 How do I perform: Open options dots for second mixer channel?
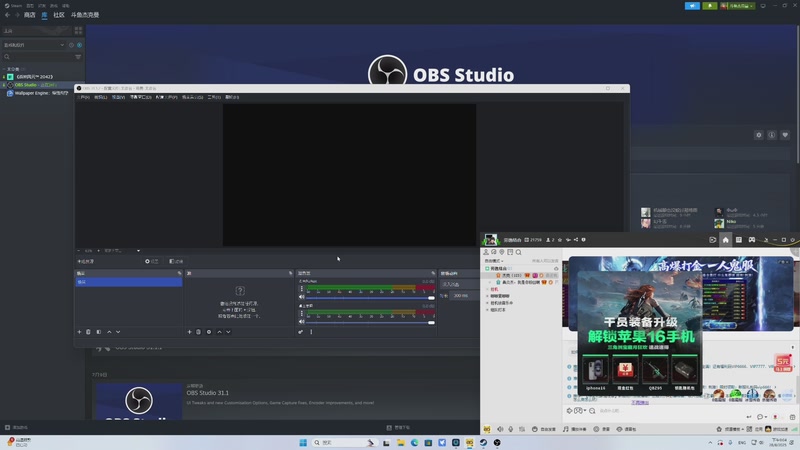tap(302, 314)
